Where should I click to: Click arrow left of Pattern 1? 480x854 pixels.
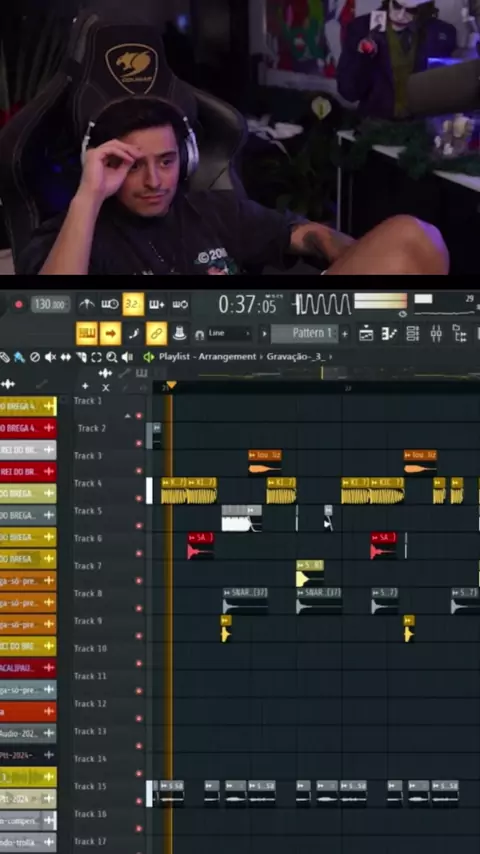click(264, 333)
